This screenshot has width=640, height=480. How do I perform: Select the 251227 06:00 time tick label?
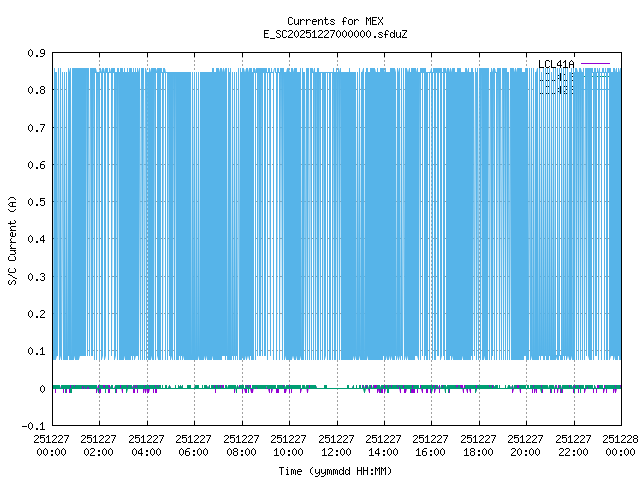pos(194,445)
